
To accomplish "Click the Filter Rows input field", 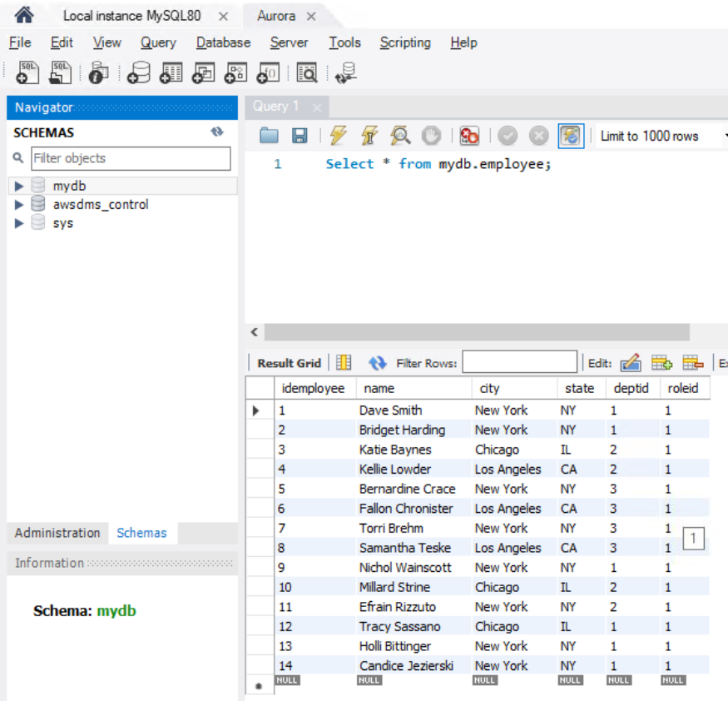I will pos(519,362).
